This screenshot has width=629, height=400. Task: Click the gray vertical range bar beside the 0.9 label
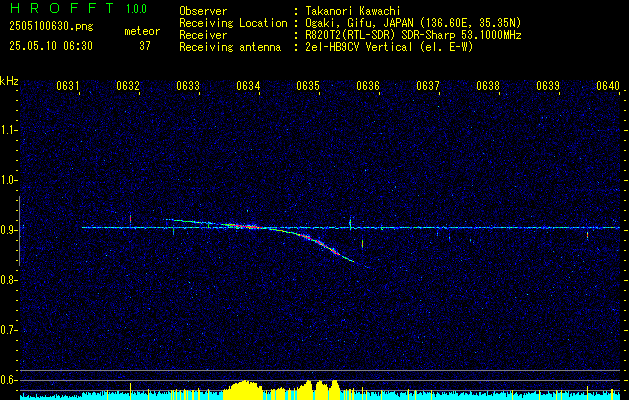pyautogui.click(x=19, y=231)
